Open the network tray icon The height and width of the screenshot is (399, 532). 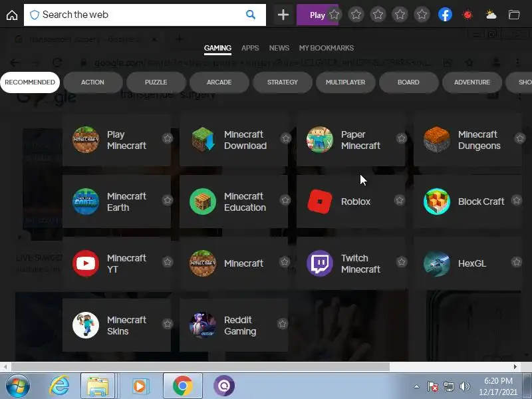click(448, 386)
